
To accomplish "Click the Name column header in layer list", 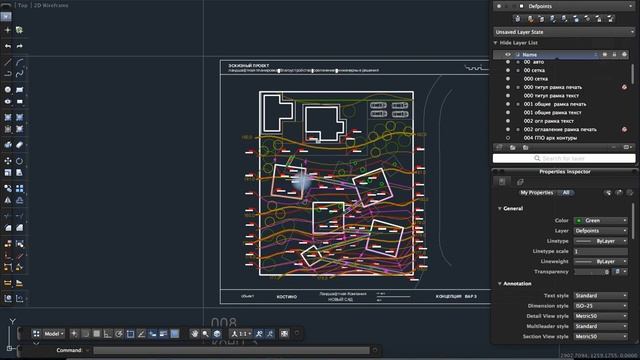I will [529, 55].
